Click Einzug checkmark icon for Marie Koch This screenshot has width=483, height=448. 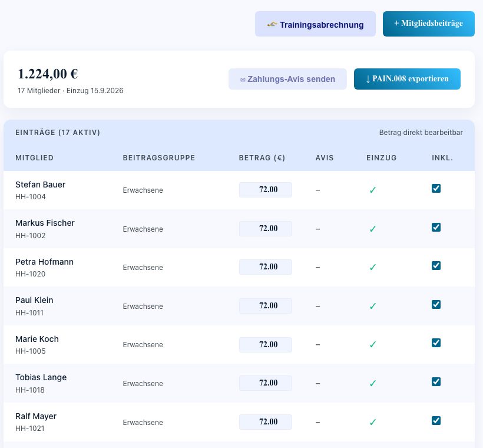click(373, 344)
